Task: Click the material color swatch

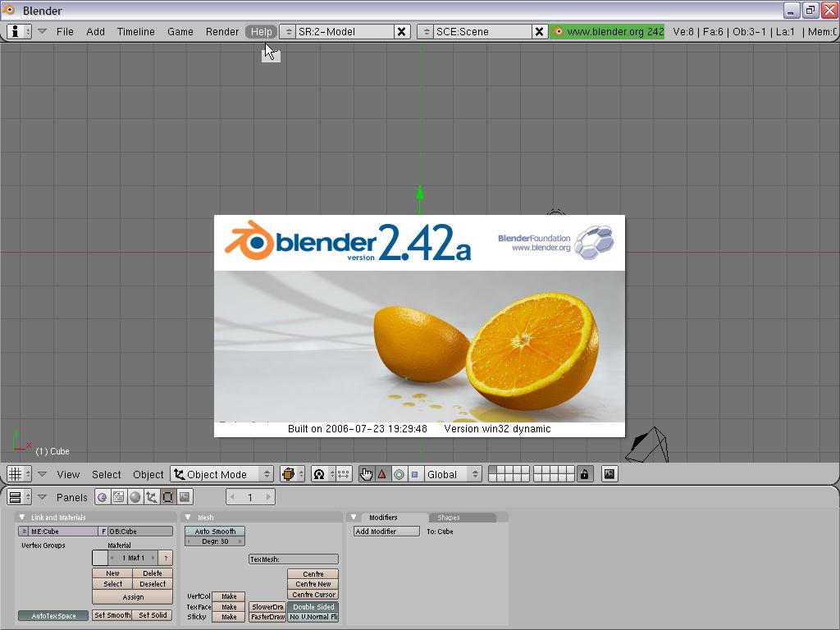Action: (100, 558)
